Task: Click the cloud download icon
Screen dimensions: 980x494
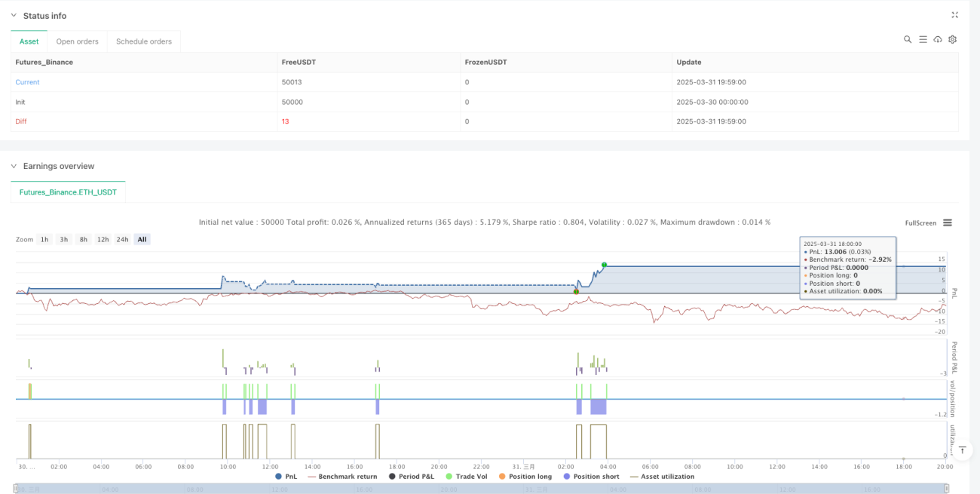Action: (938, 39)
